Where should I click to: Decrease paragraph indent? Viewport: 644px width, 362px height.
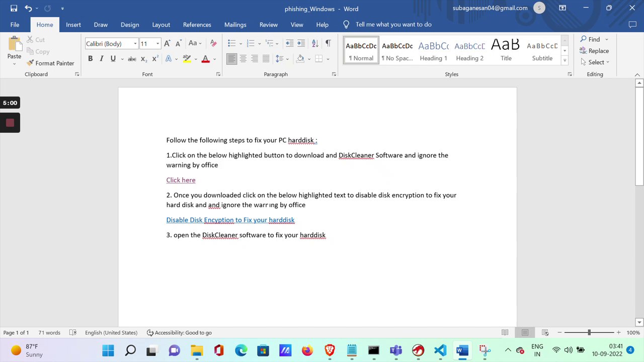(290, 43)
